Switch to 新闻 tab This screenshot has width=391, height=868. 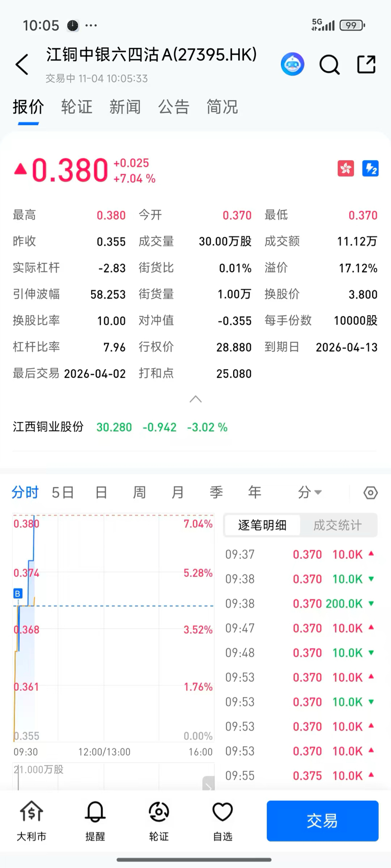(125, 107)
